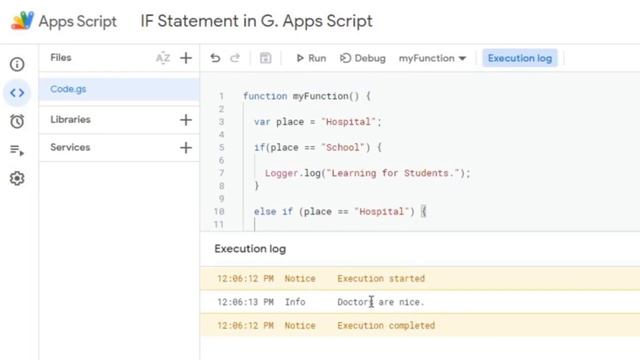Screen dimensions: 640x360
Task: Add a service with plus icon
Action: [186, 147]
